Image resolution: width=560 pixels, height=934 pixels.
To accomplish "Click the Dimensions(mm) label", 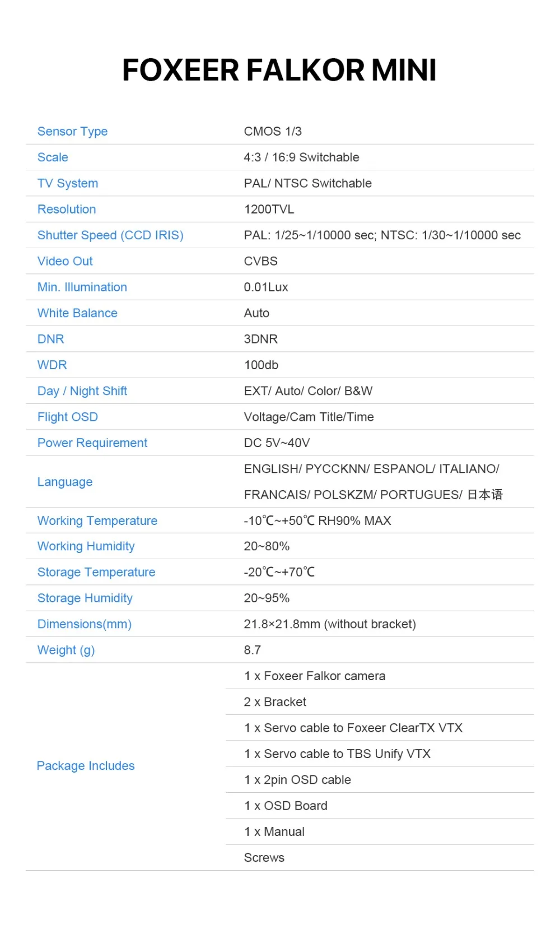I will click(85, 625).
